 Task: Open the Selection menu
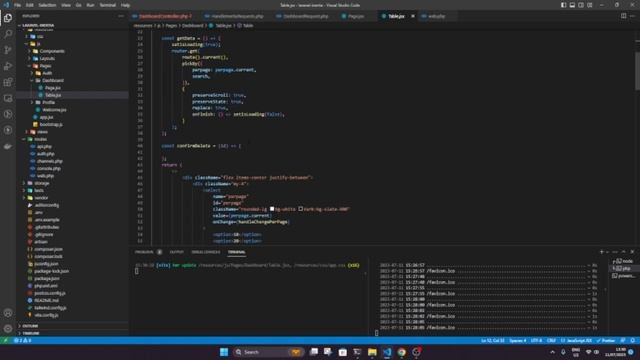tap(47, 5)
